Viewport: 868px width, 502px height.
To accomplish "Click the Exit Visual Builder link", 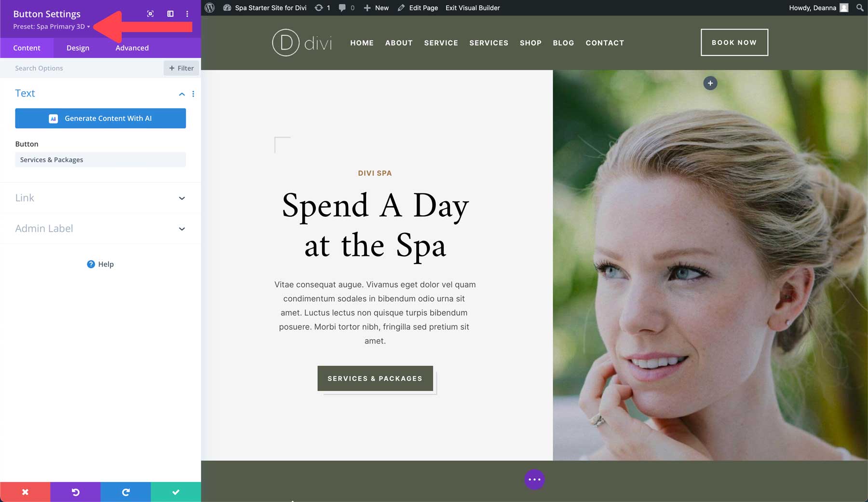I will pyautogui.click(x=473, y=8).
